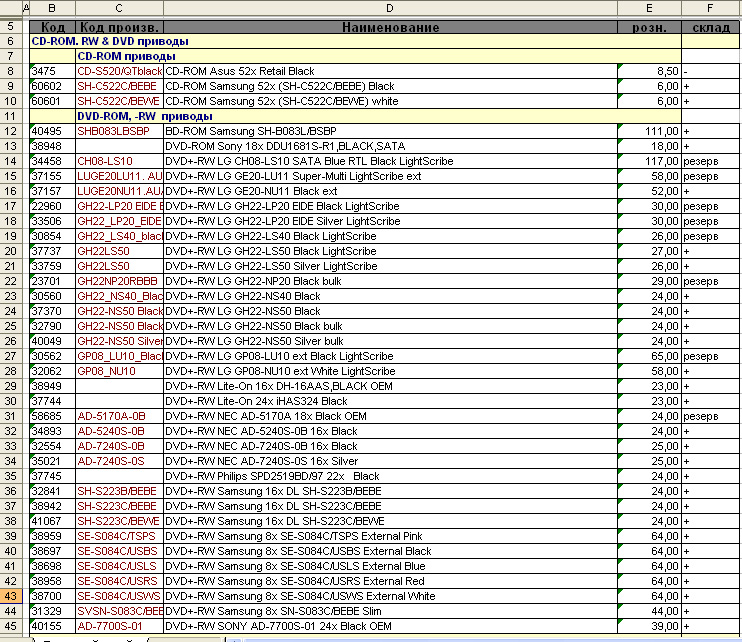The image size is (742, 642).
Task: Select 'GH22-LS50 Silver LightScribe' name cell
Action: click(x=390, y=266)
